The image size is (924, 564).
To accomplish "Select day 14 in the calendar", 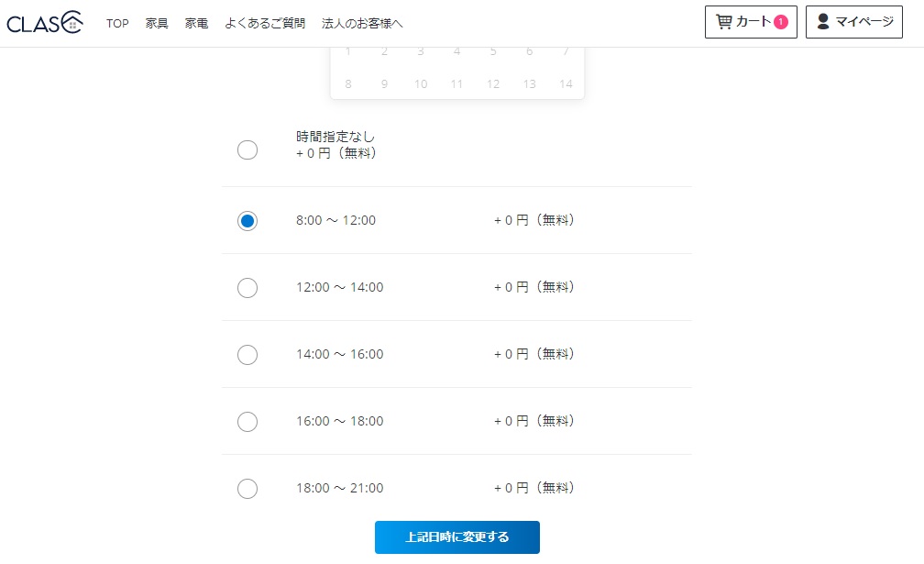I will point(566,84).
